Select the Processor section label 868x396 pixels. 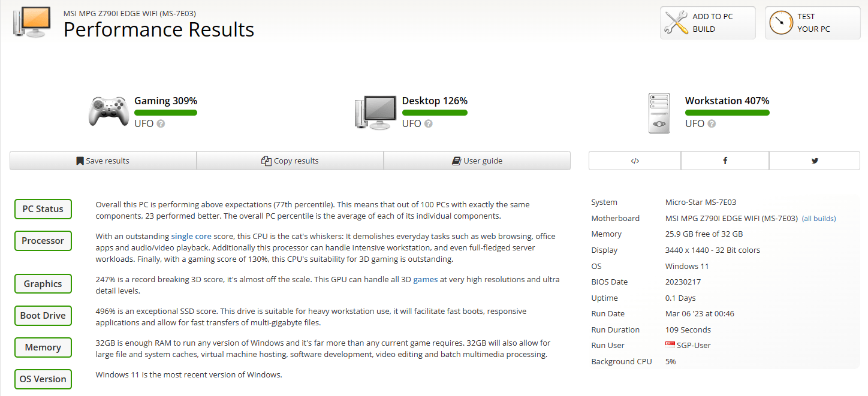(x=43, y=241)
